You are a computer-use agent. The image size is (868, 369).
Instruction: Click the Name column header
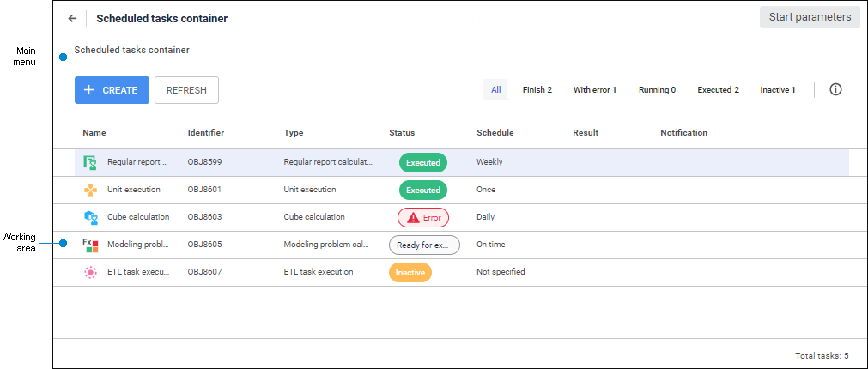94,133
